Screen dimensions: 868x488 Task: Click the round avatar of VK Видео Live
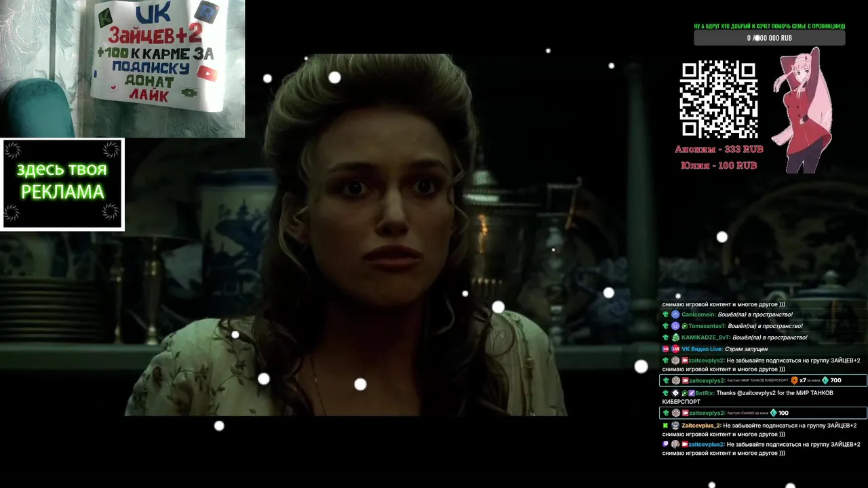tap(675, 349)
